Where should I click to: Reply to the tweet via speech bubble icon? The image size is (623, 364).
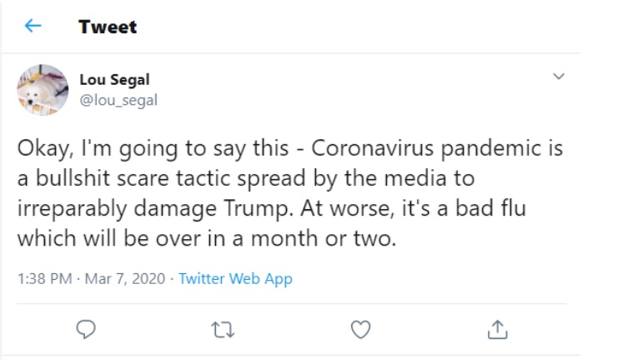(x=86, y=330)
